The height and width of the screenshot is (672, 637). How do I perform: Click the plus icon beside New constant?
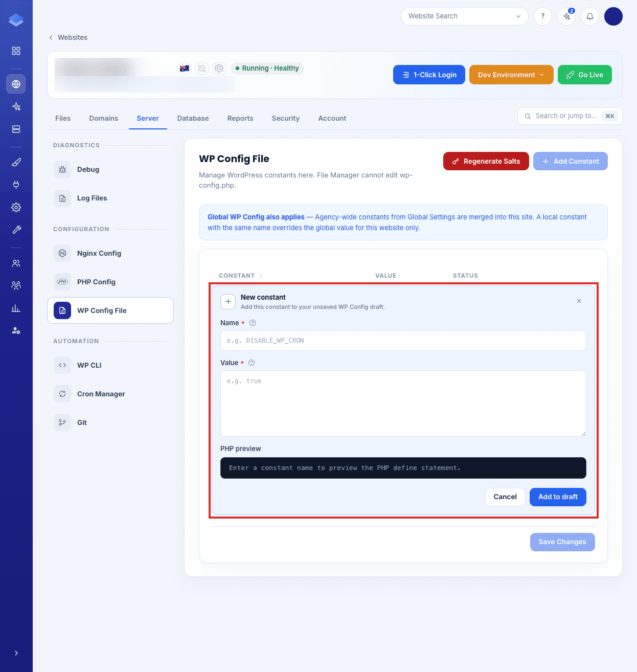(228, 302)
